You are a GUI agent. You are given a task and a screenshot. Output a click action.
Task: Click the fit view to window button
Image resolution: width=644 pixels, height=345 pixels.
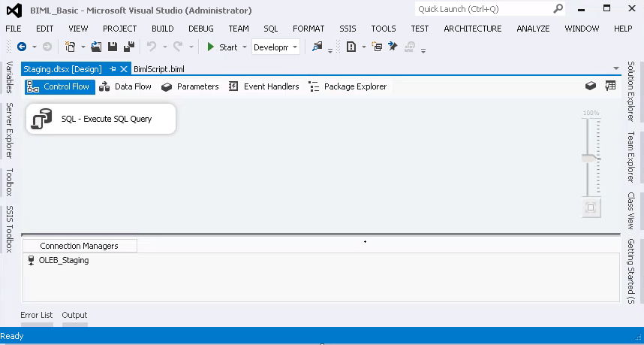(x=591, y=207)
